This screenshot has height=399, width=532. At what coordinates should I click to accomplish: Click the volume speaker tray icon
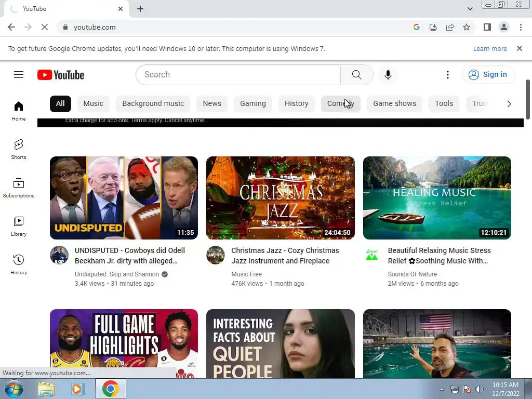click(x=480, y=389)
